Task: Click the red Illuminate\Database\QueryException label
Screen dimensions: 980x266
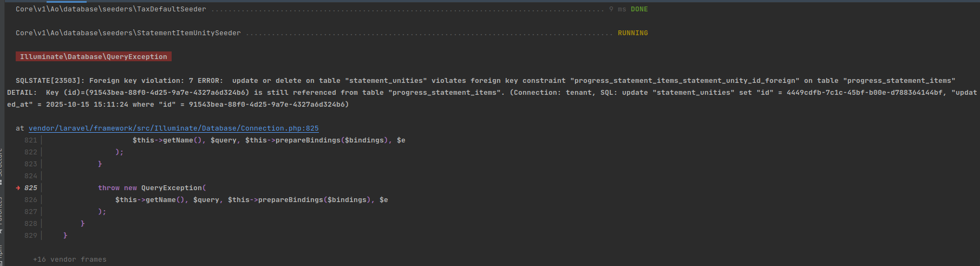Action: tap(94, 57)
